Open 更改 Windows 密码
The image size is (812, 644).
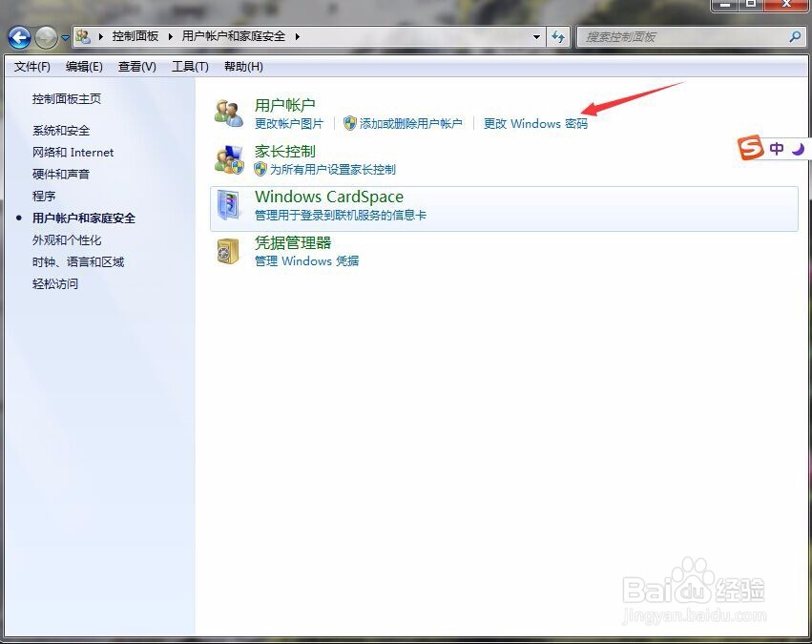[x=534, y=123]
